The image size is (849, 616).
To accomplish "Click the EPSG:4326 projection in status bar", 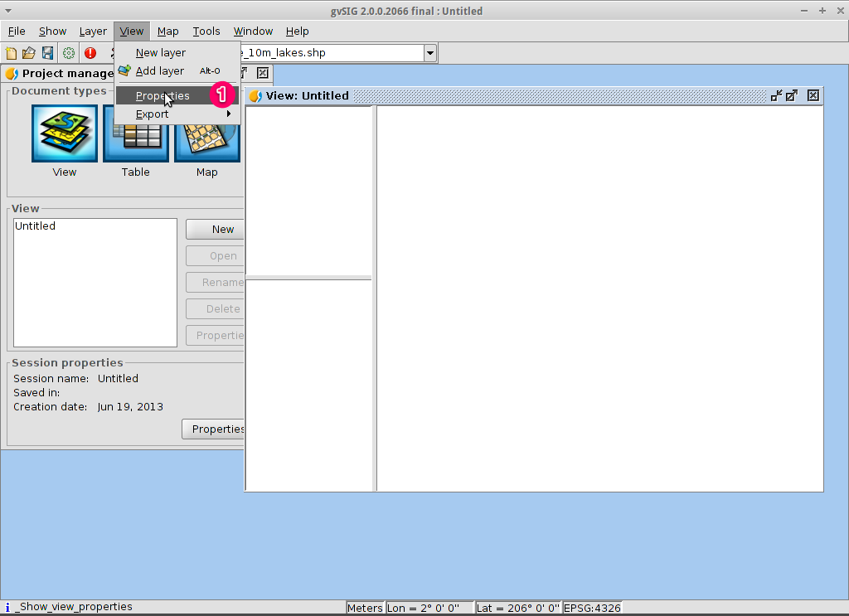I will pyautogui.click(x=592, y=608).
